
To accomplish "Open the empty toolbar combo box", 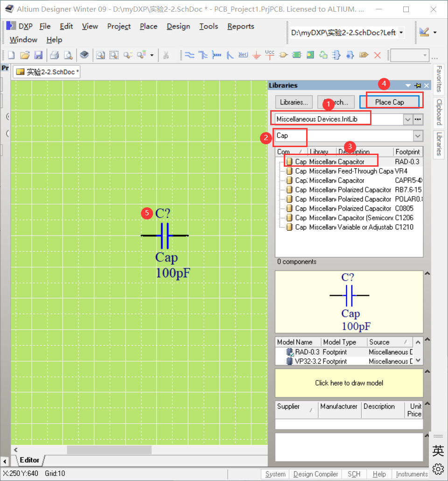I will coord(409,55).
